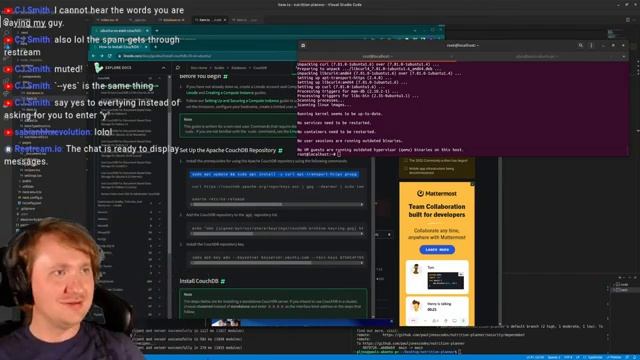The height and width of the screenshot is (360, 640).
Task: Click the Restream icon beside Restream.io message
Action: click(x=8, y=149)
